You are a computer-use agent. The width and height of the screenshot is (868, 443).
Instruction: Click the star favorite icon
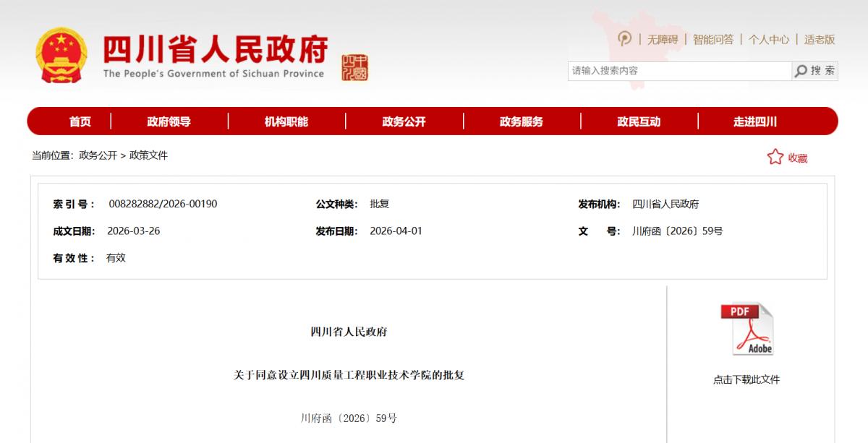775,157
